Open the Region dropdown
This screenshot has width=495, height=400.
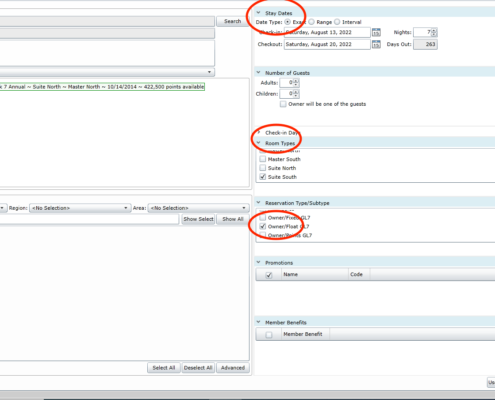pos(80,208)
